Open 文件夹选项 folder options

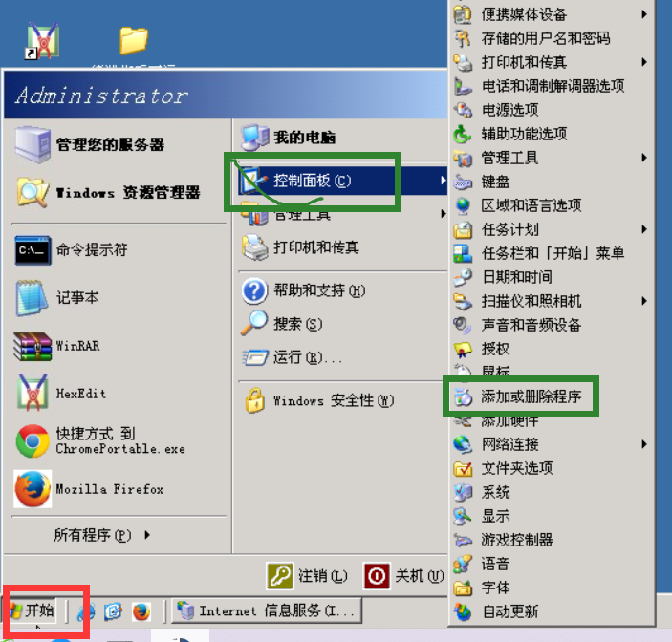552,468
